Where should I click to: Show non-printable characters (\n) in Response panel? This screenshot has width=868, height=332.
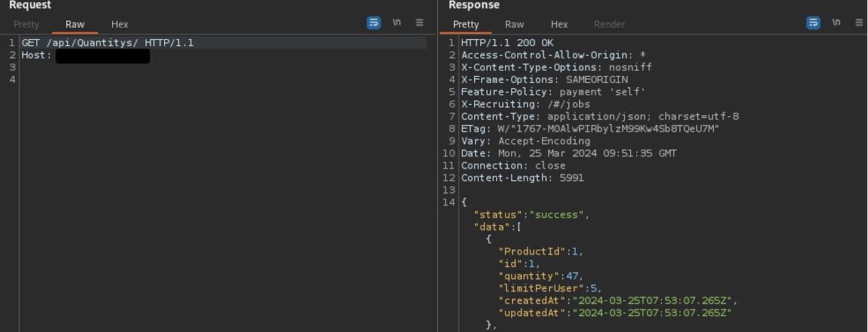836,23
